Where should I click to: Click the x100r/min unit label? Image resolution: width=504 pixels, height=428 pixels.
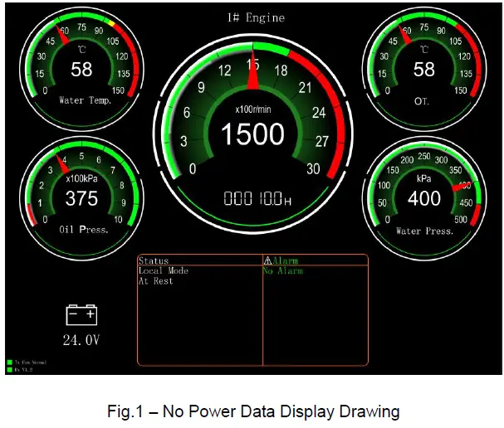click(253, 109)
